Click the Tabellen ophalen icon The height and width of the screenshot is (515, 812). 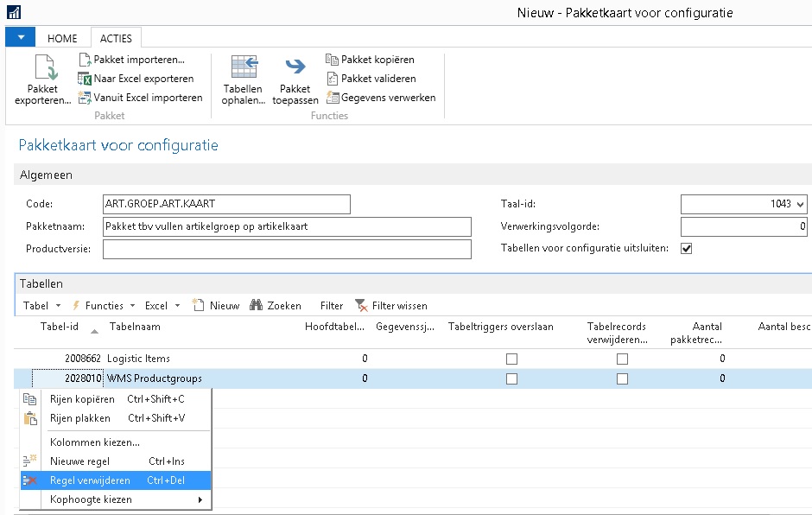(244, 67)
